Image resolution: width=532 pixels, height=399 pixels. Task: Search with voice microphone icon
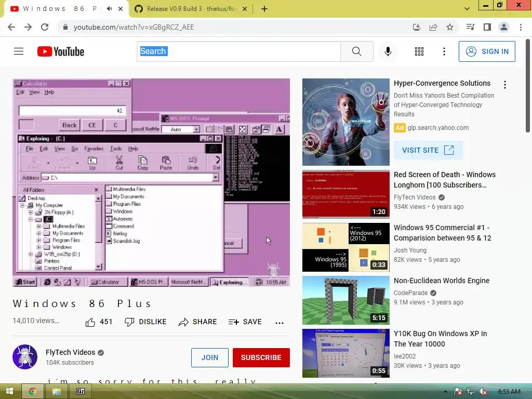pos(388,51)
